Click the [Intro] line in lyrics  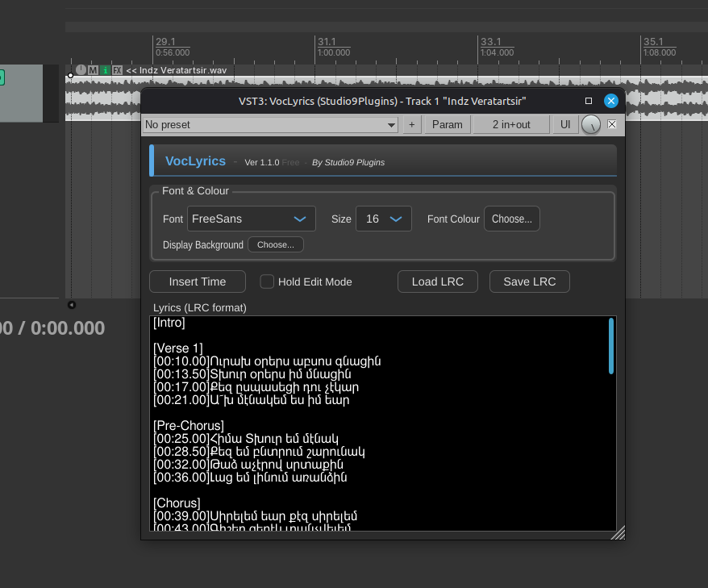click(169, 323)
